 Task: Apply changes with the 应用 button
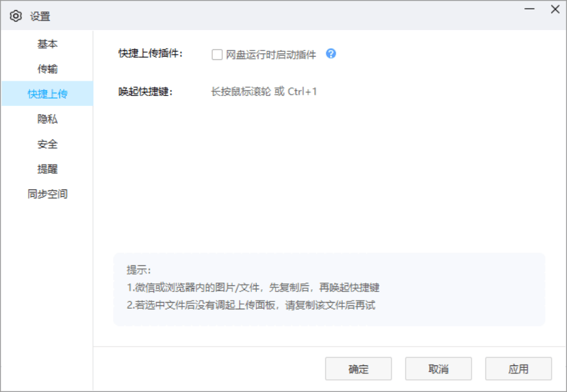tap(518, 368)
